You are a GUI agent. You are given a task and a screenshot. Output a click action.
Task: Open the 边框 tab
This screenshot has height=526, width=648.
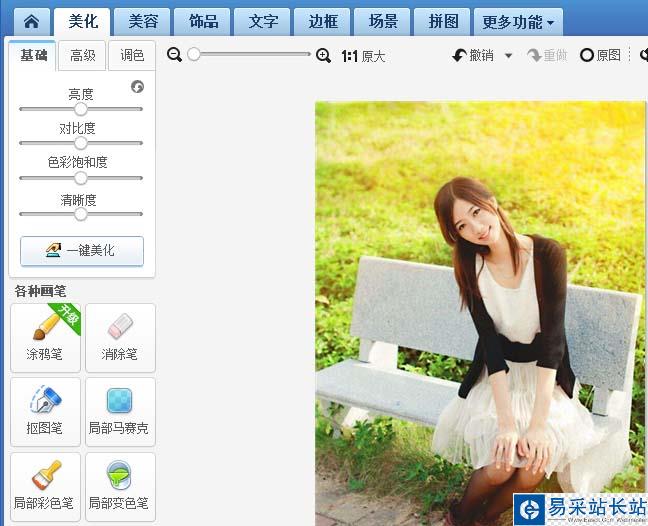click(323, 21)
